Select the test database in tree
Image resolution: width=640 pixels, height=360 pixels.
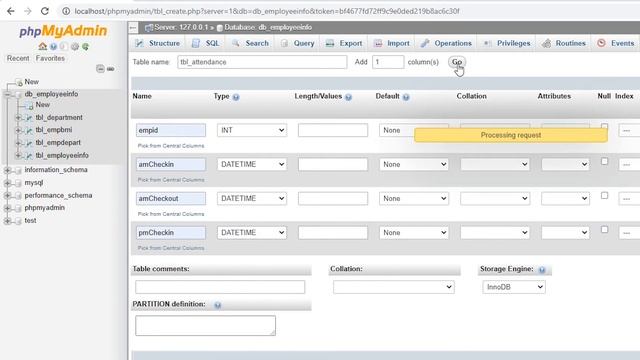pos(30,220)
